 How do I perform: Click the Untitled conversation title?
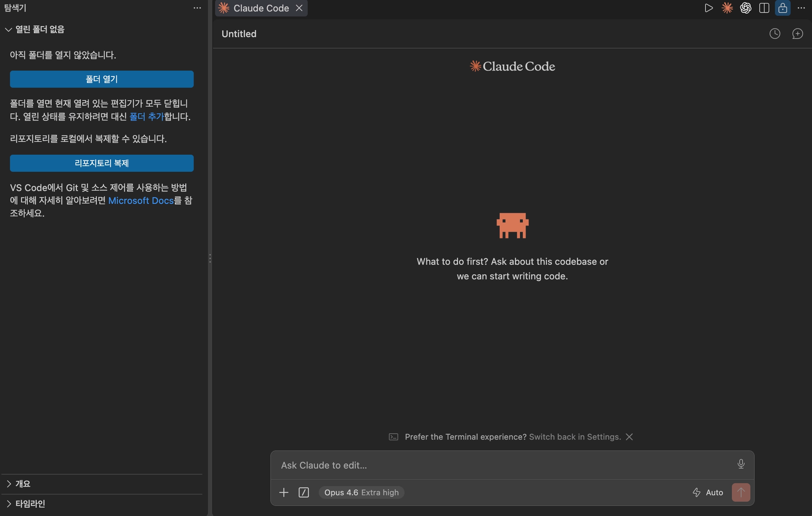pyautogui.click(x=239, y=34)
